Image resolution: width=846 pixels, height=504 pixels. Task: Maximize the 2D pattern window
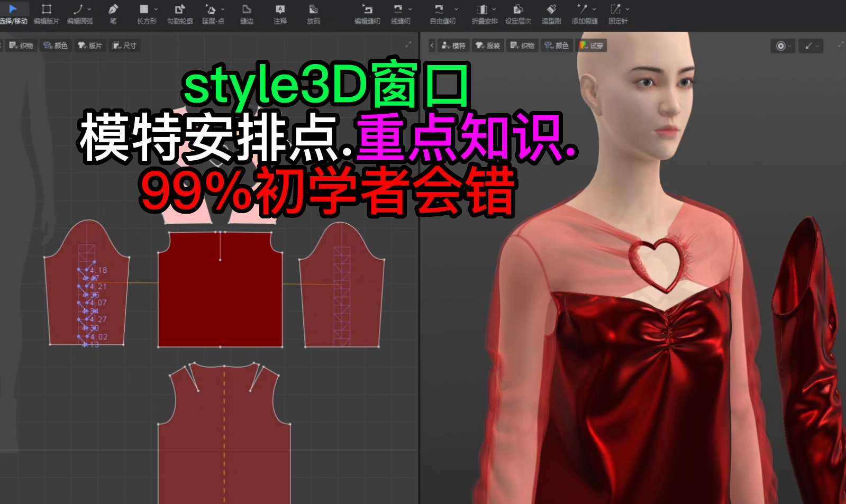click(x=408, y=45)
